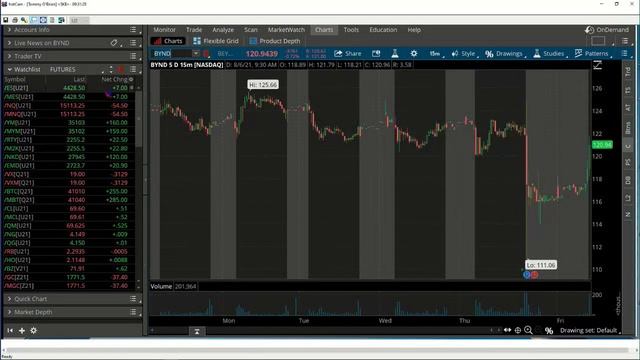Open the Monitor tab
The height and width of the screenshot is (360, 640).
coord(164,30)
